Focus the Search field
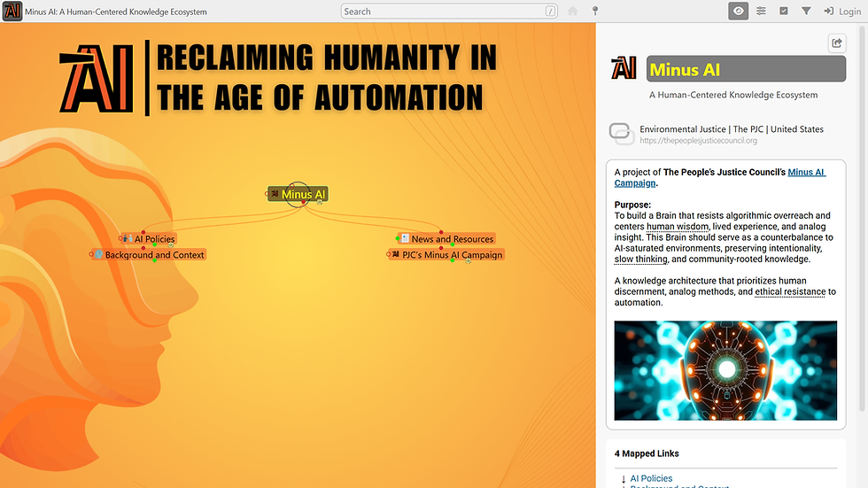Screen dimensions: 868x488 pyautogui.click(x=448, y=11)
